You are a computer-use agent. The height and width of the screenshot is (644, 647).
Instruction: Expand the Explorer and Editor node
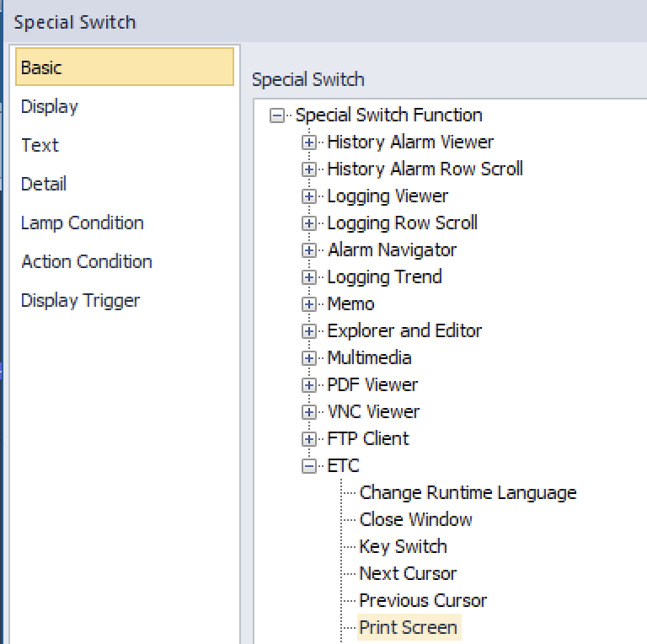click(x=308, y=331)
